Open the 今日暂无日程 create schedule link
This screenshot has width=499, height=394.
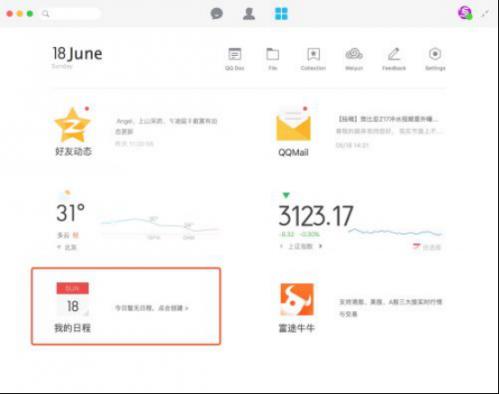click(152, 308)
